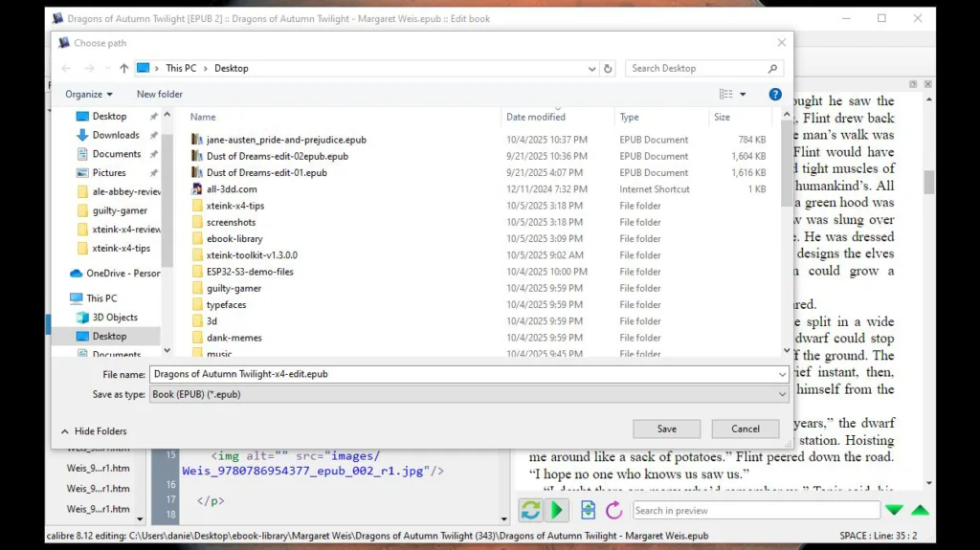Screen dimensions: 980x550
Task: Click the Save button
Action: [666, 429]
